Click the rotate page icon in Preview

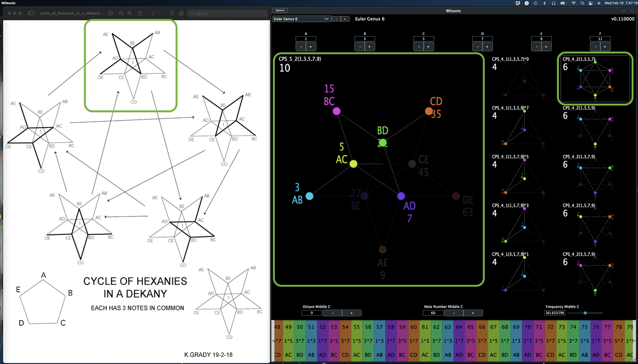172,13
